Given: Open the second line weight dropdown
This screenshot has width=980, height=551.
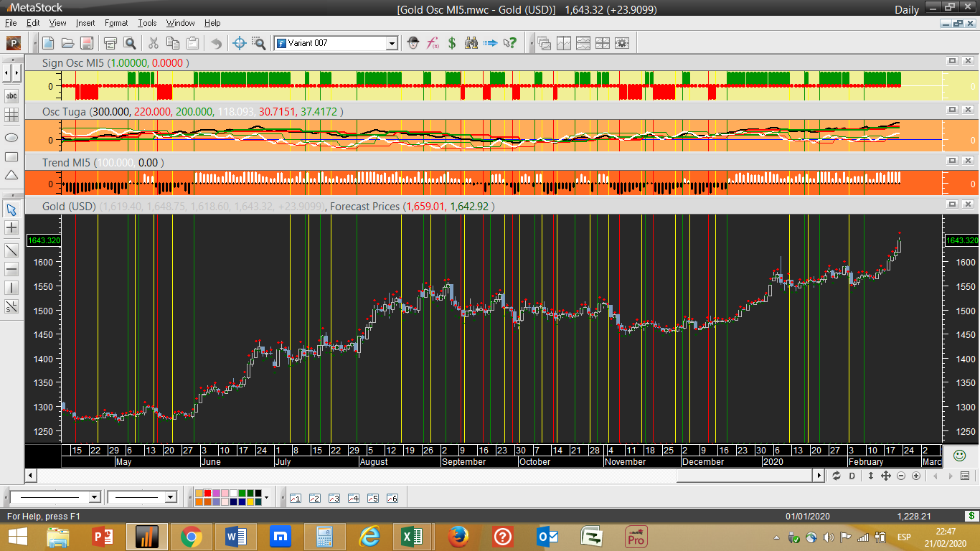Looking at the screenshot, I should coord(171,497).
